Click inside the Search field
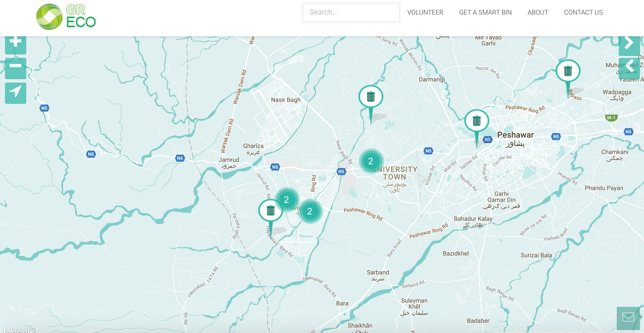This screenshot has height=333, width=644. click(x=351, y=12)
